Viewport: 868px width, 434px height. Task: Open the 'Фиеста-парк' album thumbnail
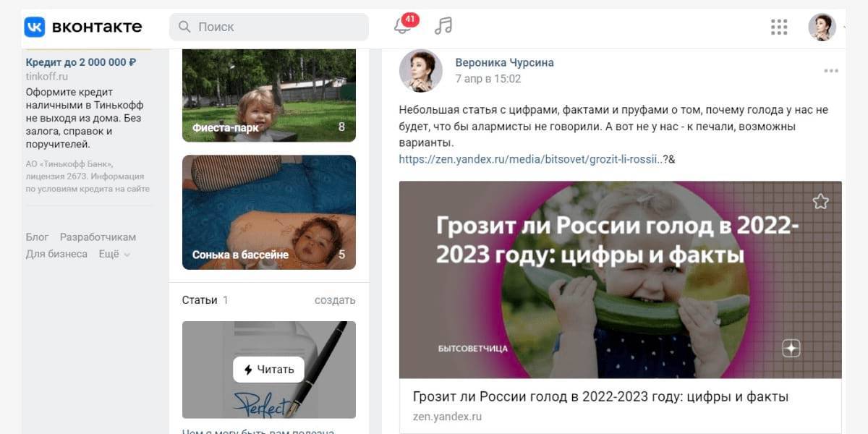[x=269, y=95]
